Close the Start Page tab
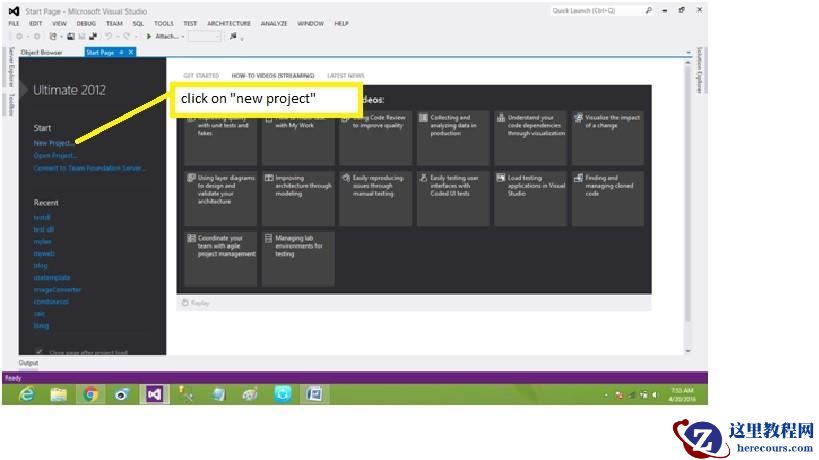The width and height of the screenshot is (819, 460). click(x=131, y=52)
